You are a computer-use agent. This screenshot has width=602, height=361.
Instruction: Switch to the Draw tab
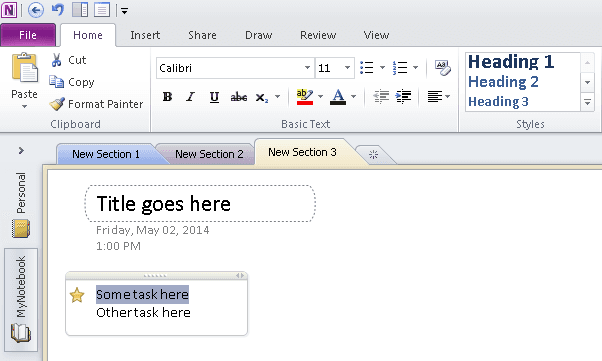[x=259, y=35]
